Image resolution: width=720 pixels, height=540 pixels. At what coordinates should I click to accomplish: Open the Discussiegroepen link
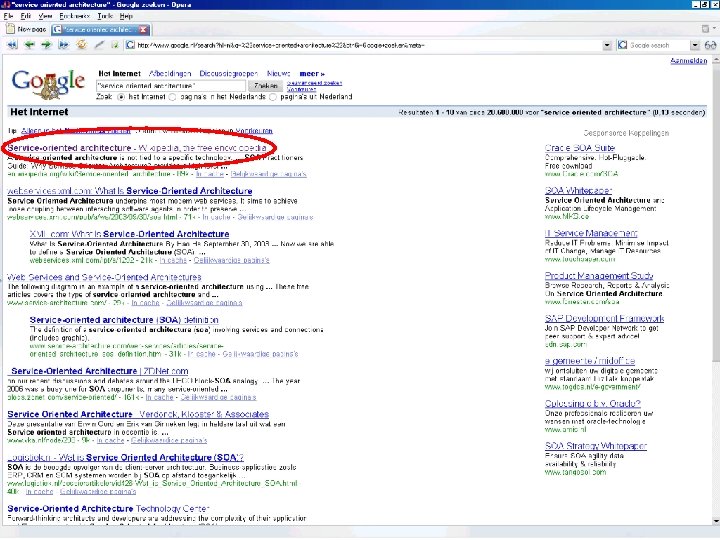point(228,73)
